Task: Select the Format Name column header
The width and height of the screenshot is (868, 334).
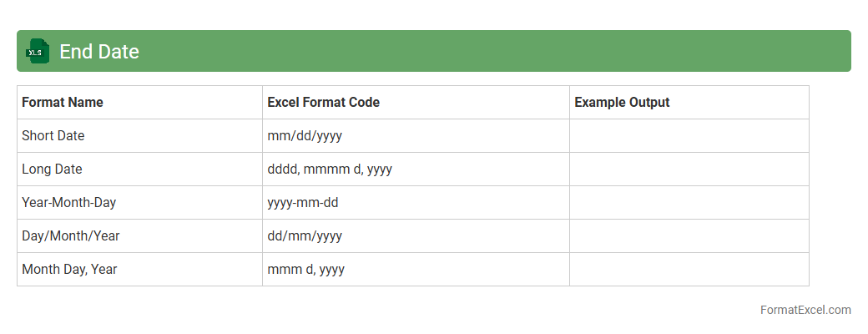Action: point(63,103)
